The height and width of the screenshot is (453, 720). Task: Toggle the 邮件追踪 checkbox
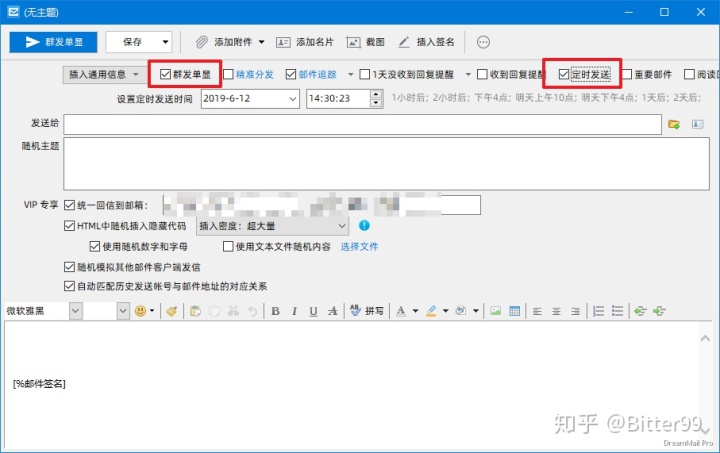tap(291, 74)
